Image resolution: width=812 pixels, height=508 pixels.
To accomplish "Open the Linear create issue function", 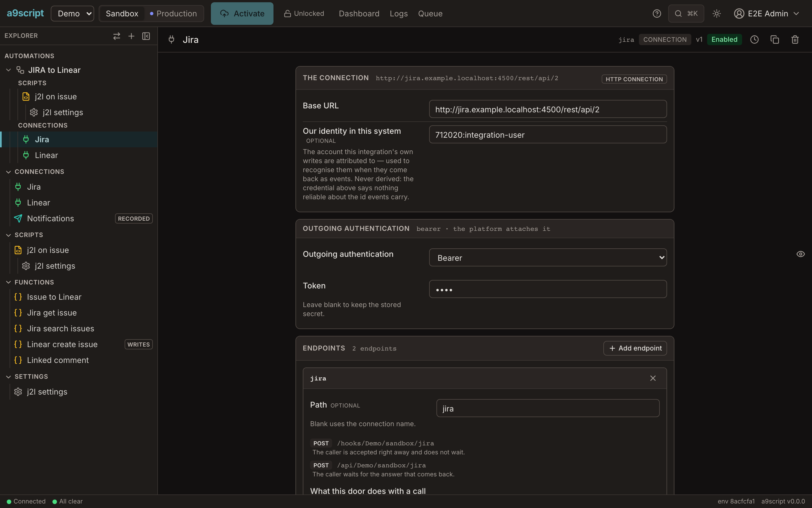I will (62, 344).
